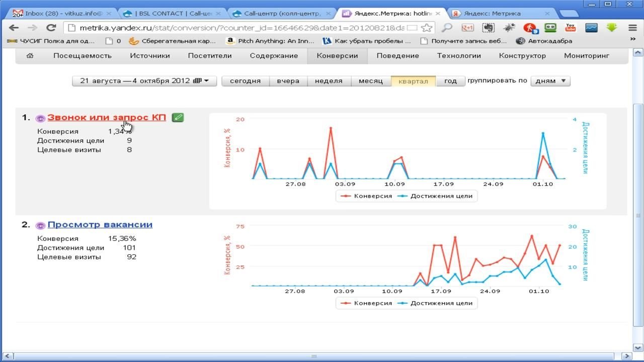Image resolution: width=644 pixels, height=362 pixels.
Task: Open the date range picker dropdown
Action: pos(144,81)
